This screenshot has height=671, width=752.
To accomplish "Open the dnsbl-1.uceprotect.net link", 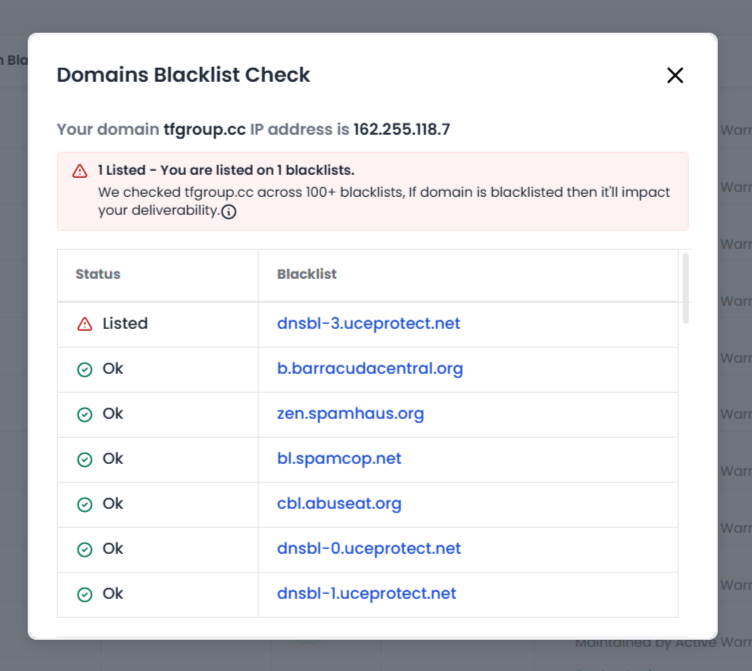I will pyautogui.click(x=366, y=594).
